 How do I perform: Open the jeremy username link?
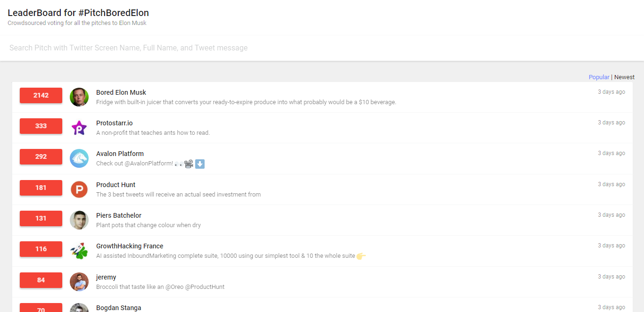pos(106,277)
